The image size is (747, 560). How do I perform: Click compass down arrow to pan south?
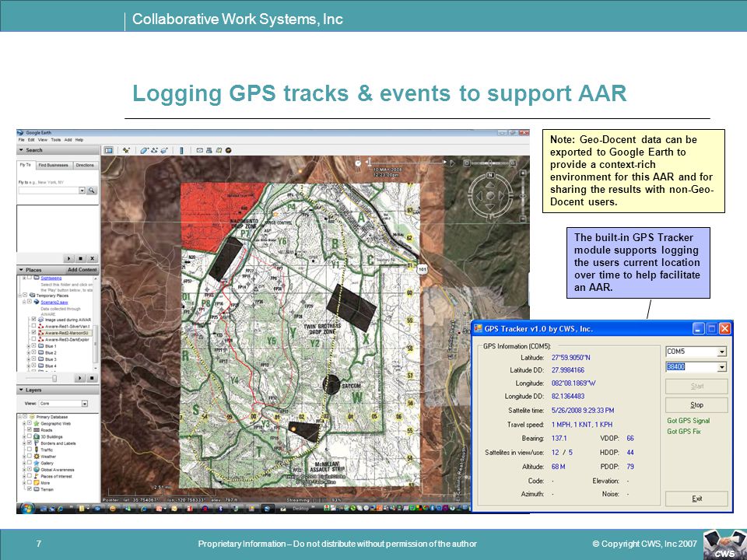(x=490, y=207)
